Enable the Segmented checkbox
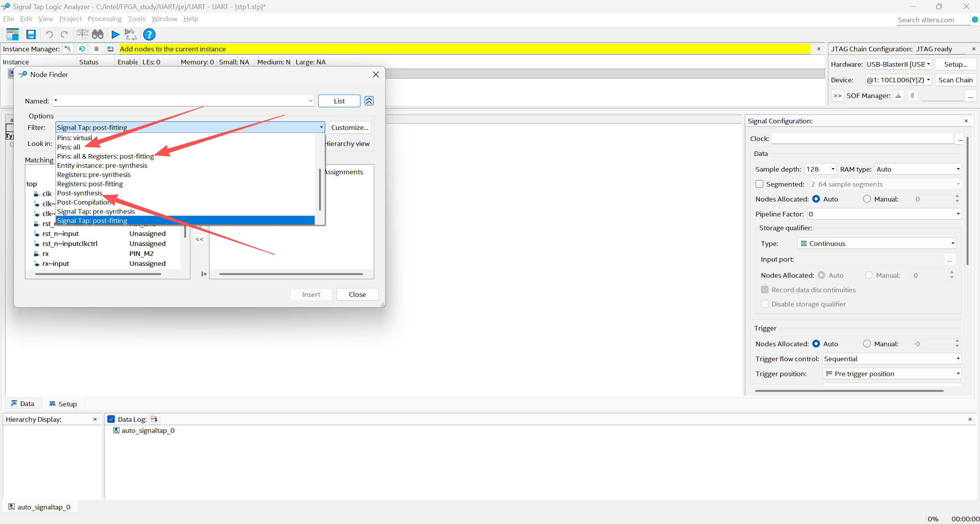This screenshot has height=524, width=980. (x=759, y=184)
